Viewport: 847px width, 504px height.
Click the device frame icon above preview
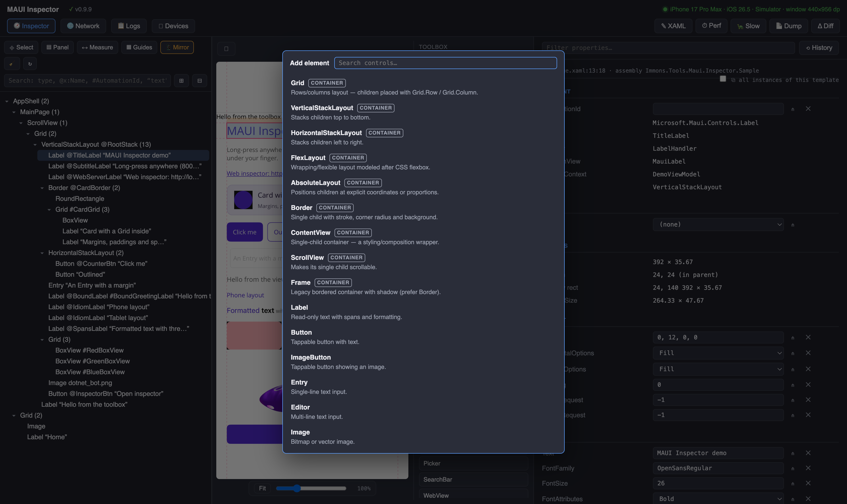tap(226, 49)
